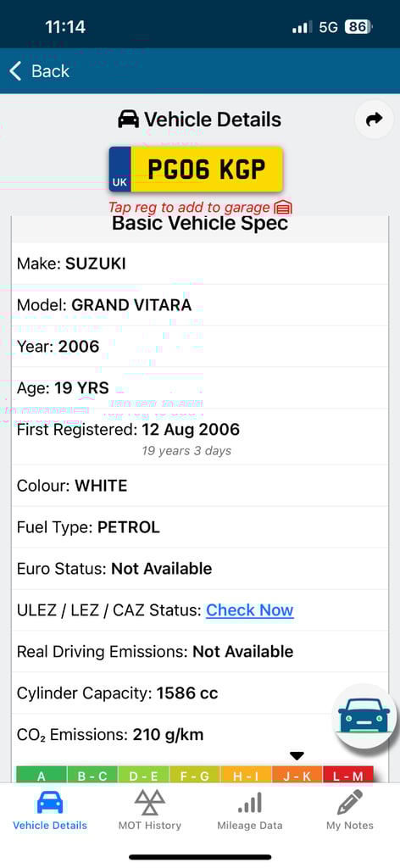Open the Check Now ULEZ link
Image resolution: width=400 pixels, height=868 pixels.
(x=249, y=610)
